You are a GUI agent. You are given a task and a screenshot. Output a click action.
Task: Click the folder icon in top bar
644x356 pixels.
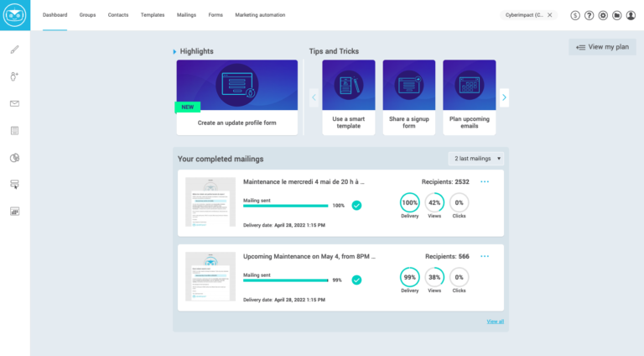click(617, 15)
